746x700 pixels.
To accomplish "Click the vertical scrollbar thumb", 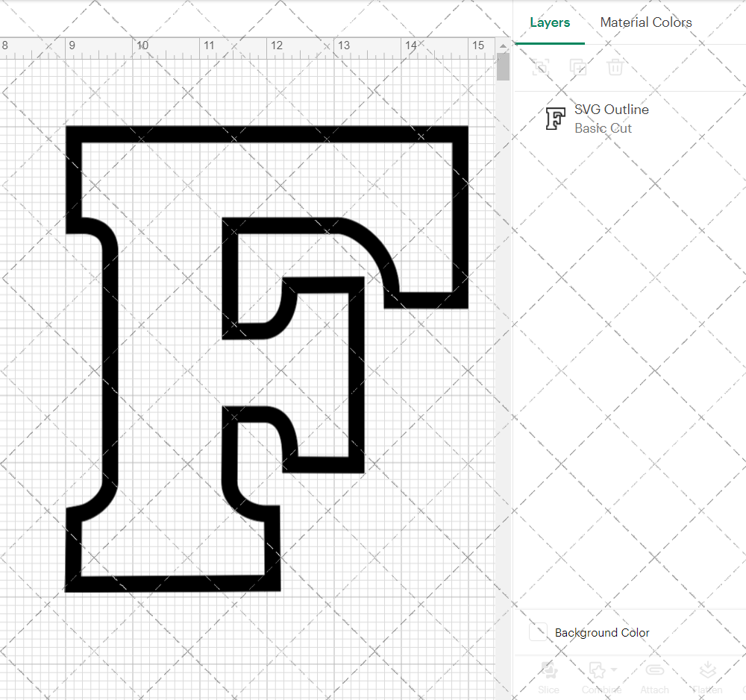I will [x=503, y=66].
